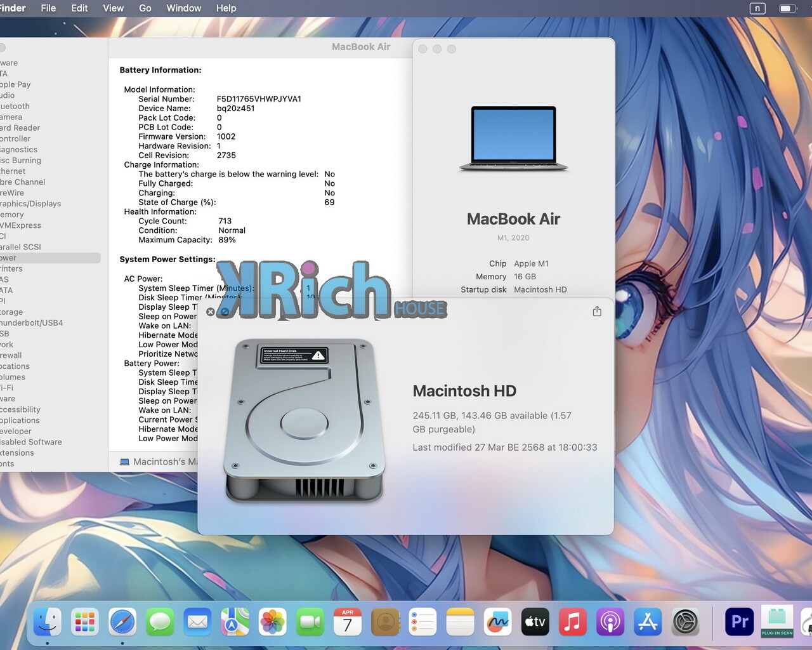Click the MacBook Air laptop image
Viewport: 812px width, 650px height.
[x=514, y=138]
